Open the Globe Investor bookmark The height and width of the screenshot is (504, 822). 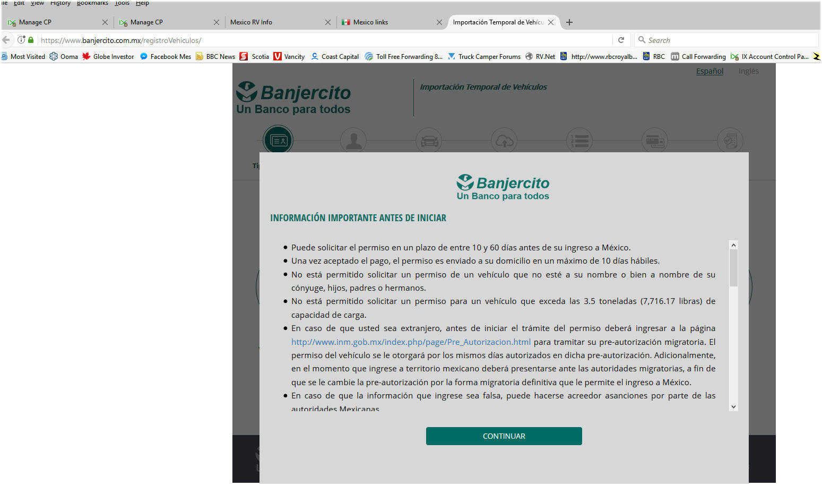tap(108, 56)
